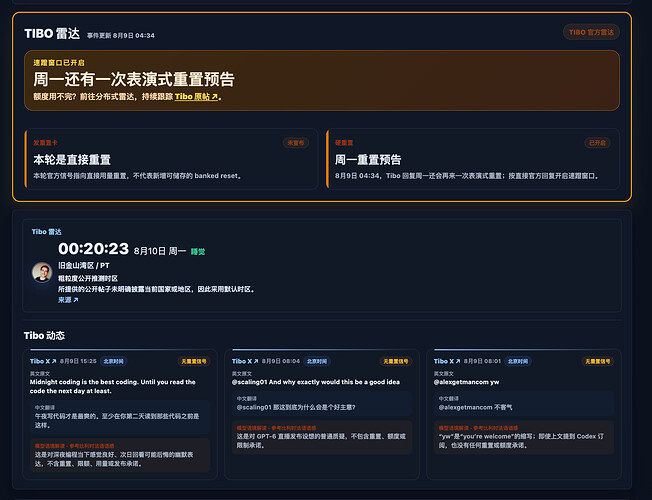Viewport: 652px width, 500px height.
Task: Open the Tibo 原帖 link in the banner
Action: click(x=196, y=97)
